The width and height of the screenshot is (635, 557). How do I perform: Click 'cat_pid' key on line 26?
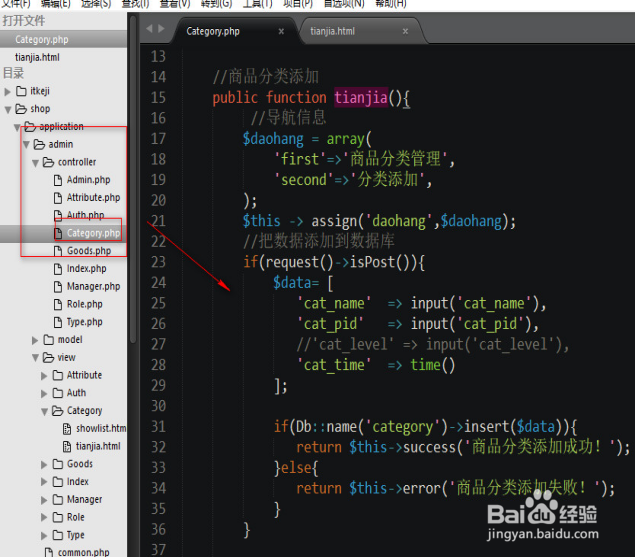[330, 324]
